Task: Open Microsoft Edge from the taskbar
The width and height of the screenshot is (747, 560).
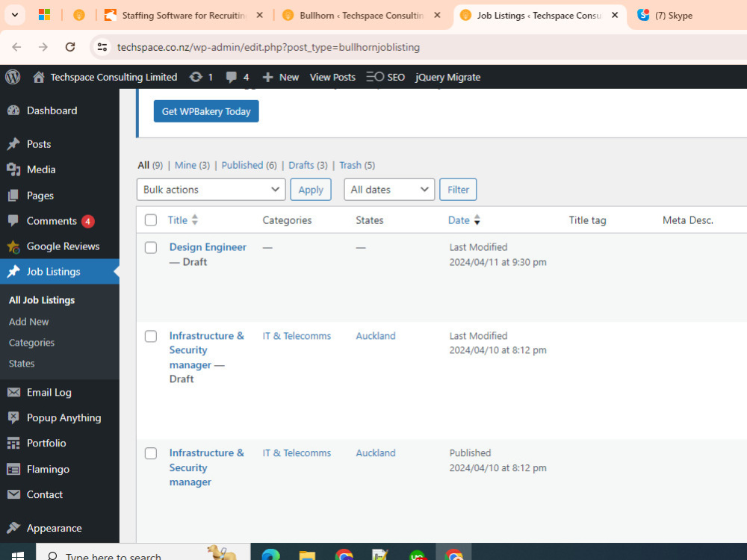Action: [270, 555]
